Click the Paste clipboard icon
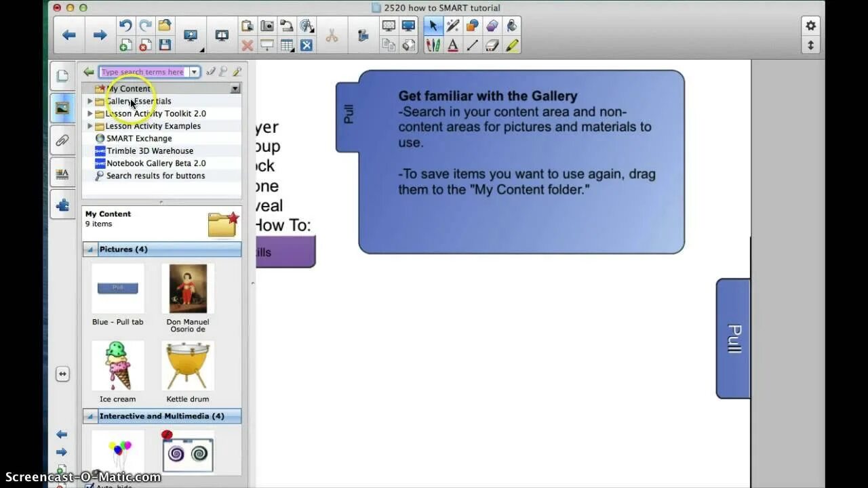This screenshot has width=868, height=488. 248,26
